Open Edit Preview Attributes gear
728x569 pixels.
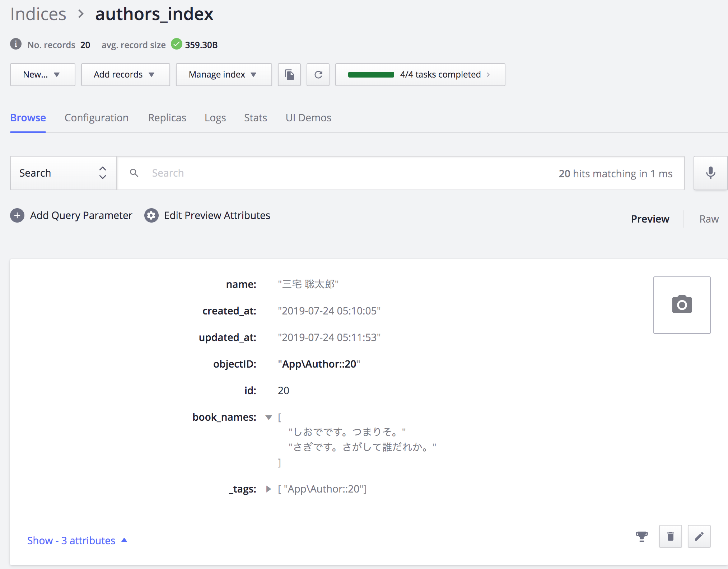151,215
